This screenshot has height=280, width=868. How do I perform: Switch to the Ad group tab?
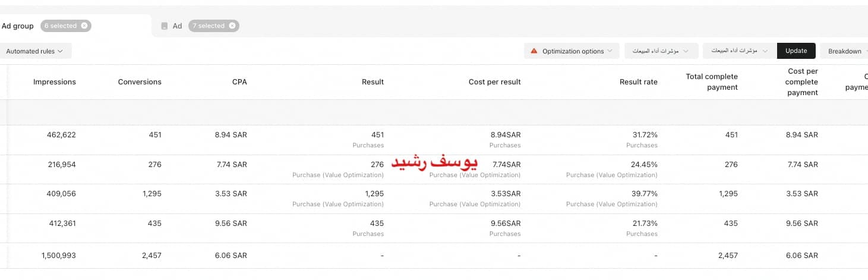pyautogui.click(x=18, y=26)
